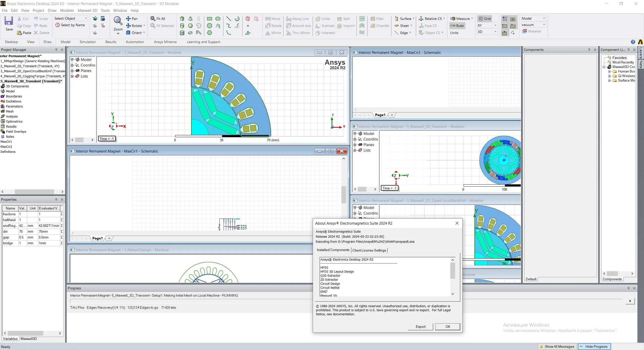Switch to Maxwell3D properties tab
644x350 pixels.
29,339
